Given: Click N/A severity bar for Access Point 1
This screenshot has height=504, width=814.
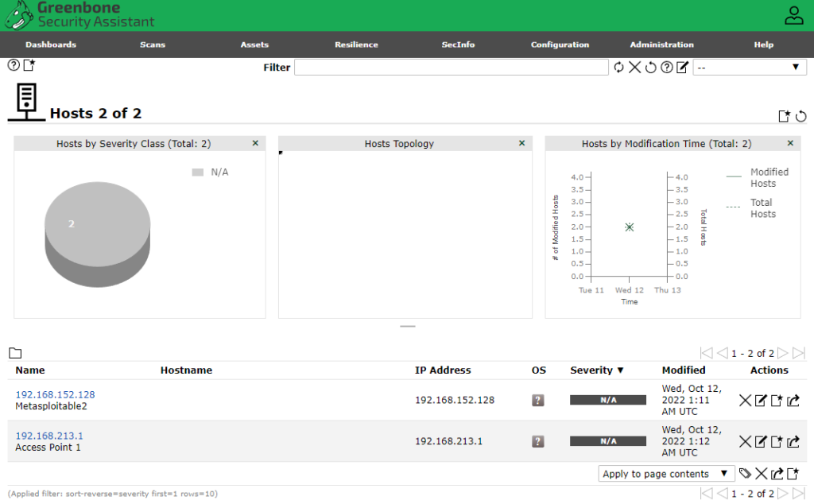Looking at the screenshot, I should coord(608,442).
